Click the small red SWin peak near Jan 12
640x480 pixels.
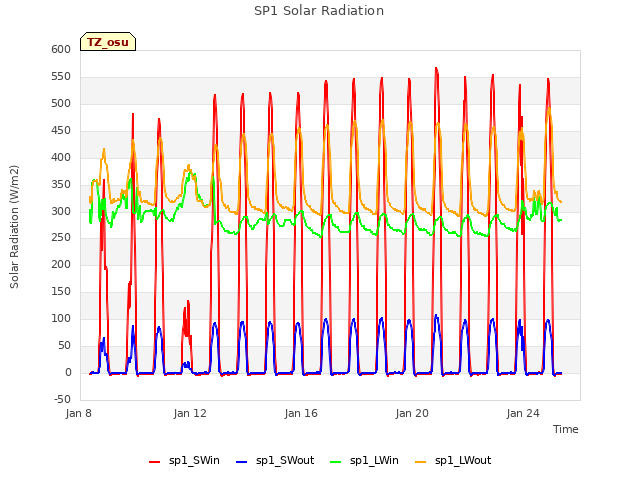pos(188,302)
